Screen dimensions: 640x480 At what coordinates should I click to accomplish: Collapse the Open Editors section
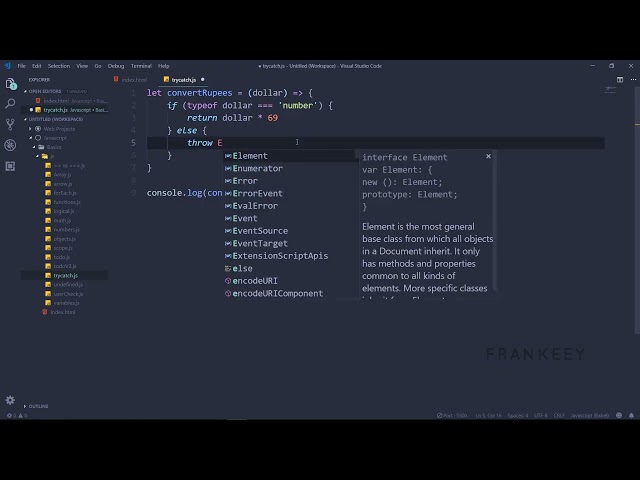pyautogui.click(x=44, y=91)
